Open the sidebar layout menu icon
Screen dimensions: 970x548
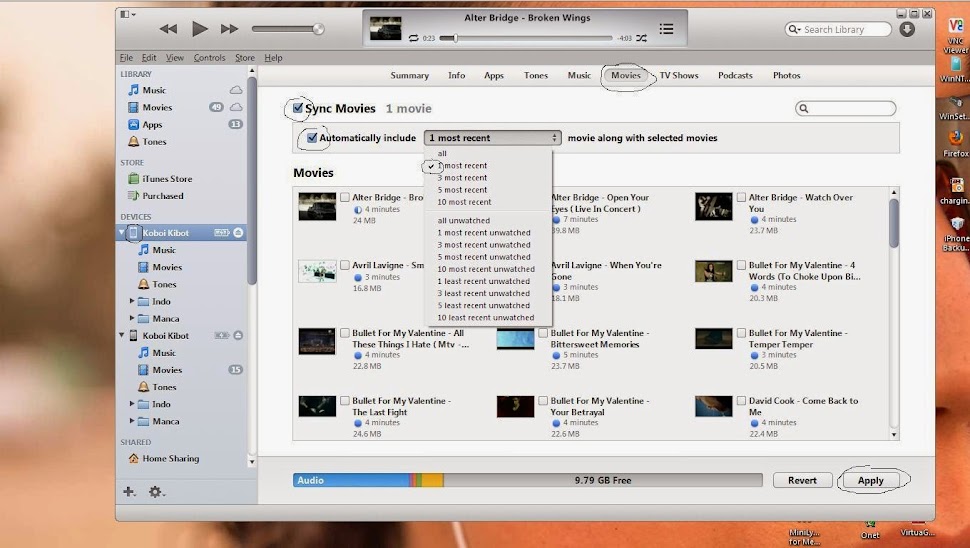[x=128, y=14]
